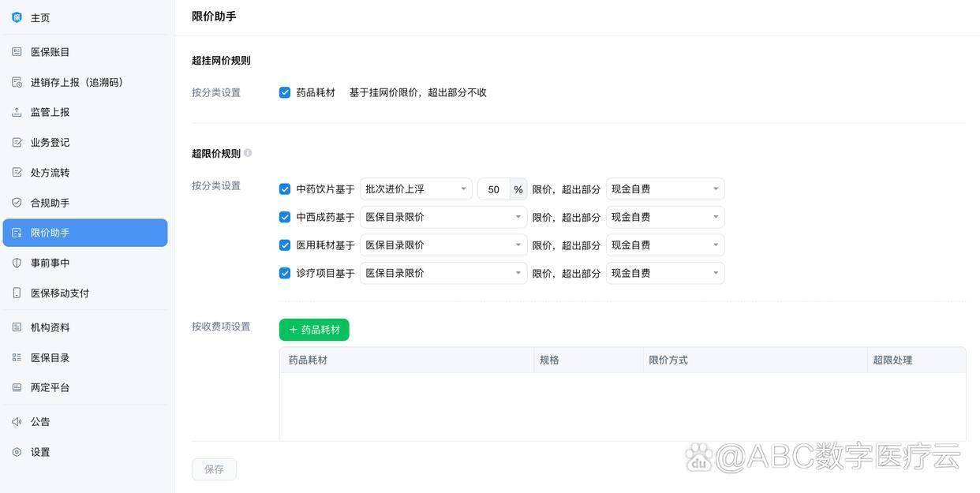Click the 医保目录 list icon
980x493 pixels.
[x=17, y=357]
